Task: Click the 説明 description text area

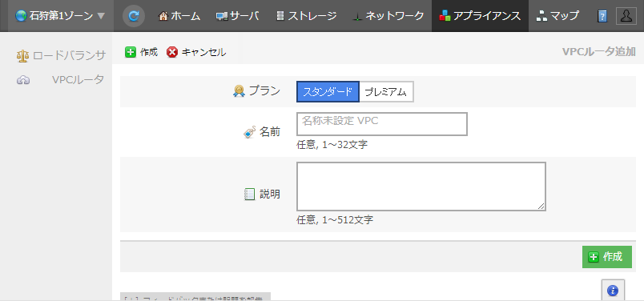Action: pyautogui.click(x=421, y=187)
